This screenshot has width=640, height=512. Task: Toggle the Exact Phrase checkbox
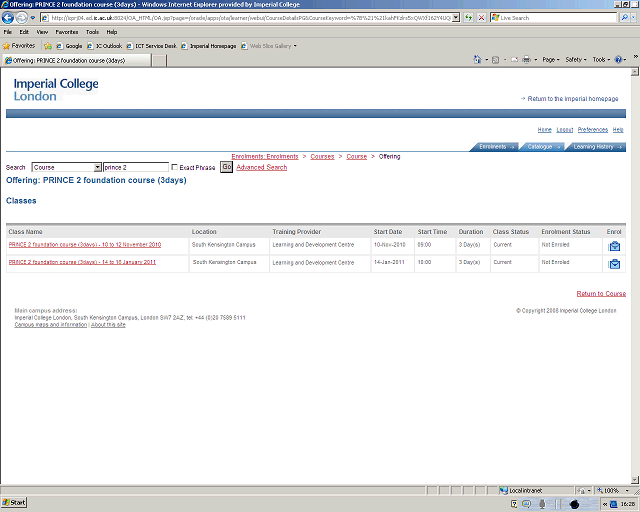click(176, 168)
